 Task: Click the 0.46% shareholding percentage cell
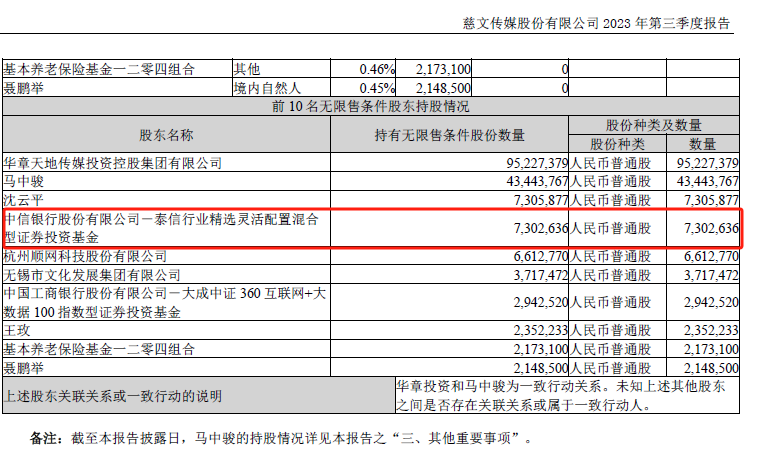coord(377,70)
